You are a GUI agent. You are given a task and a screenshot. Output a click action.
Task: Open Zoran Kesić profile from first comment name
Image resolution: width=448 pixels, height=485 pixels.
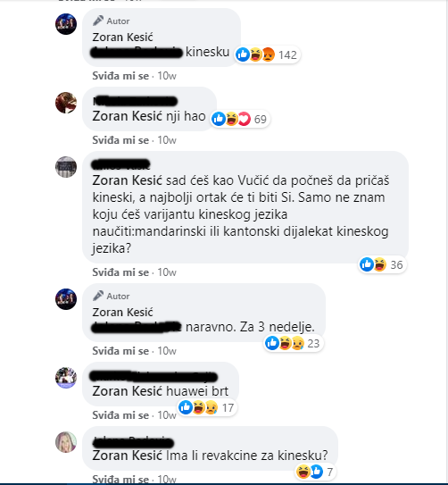click(122, 38)
